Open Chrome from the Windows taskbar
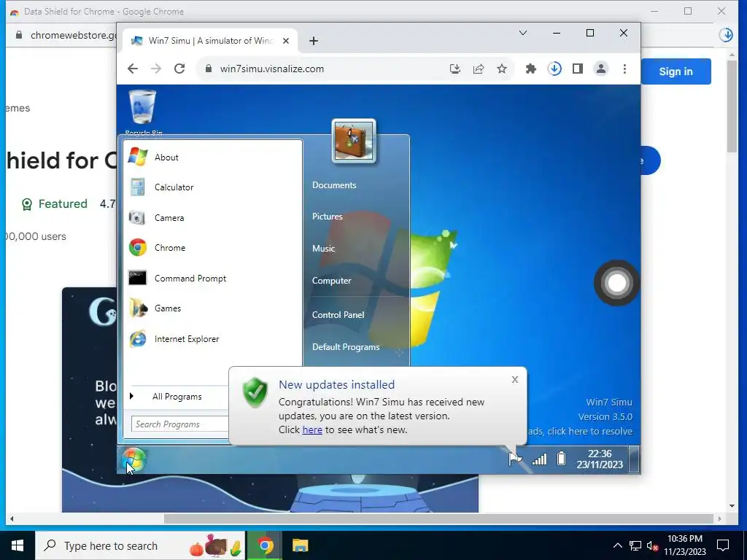The width and height of the screenshot is (747, 560). [x=265, y=545]
